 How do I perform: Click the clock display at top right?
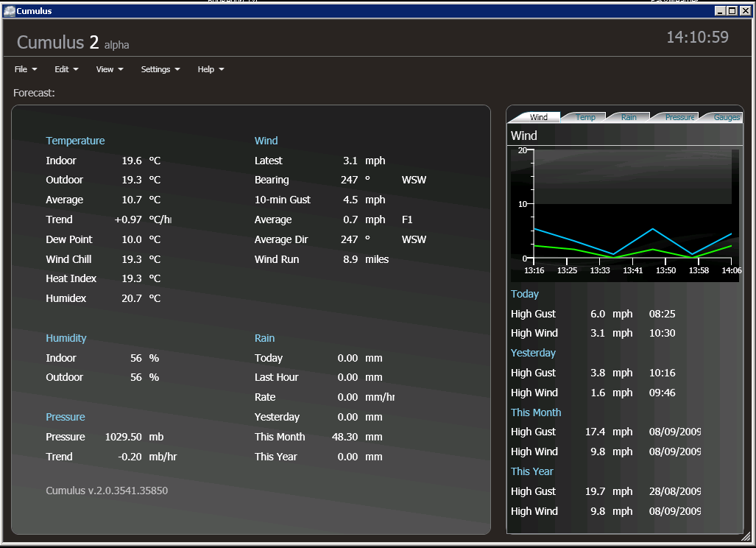click(697, 38)
